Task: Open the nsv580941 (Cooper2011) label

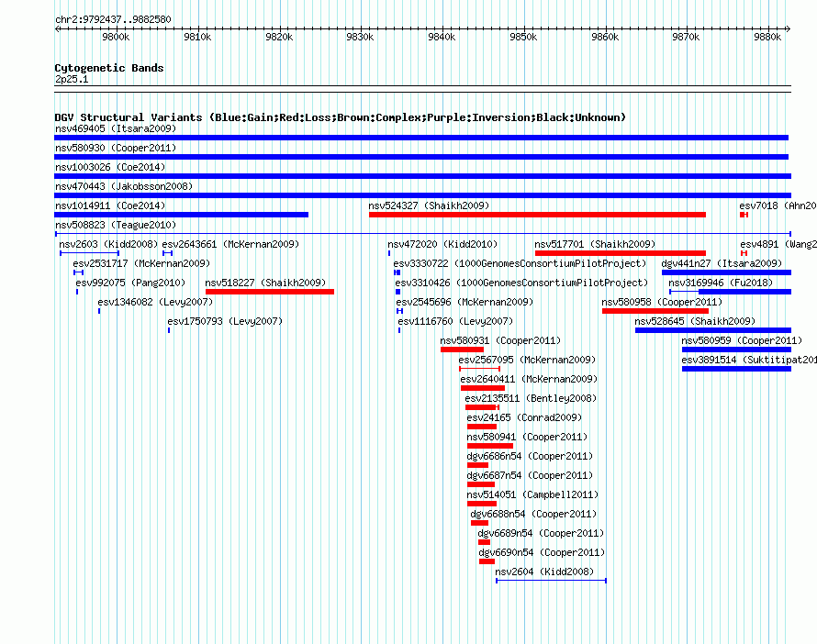Action: (527, 437)
